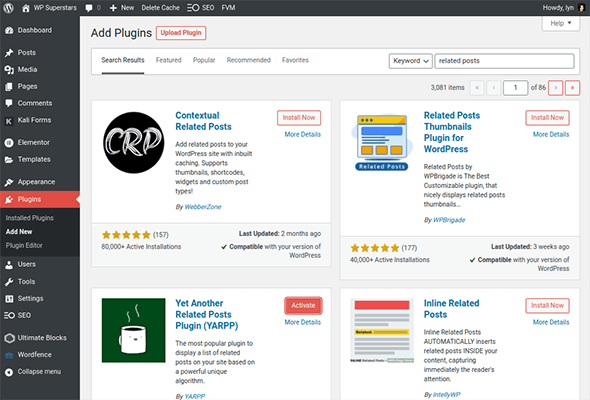Open Plugin Editor submenu item
This screenshot has width=590, height=400.
(24, 246)
